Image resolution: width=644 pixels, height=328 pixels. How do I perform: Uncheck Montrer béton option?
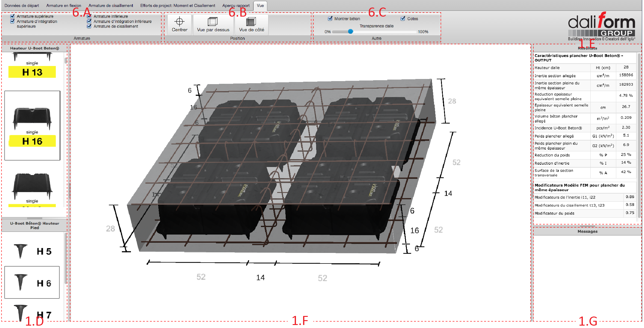[330, 19]
